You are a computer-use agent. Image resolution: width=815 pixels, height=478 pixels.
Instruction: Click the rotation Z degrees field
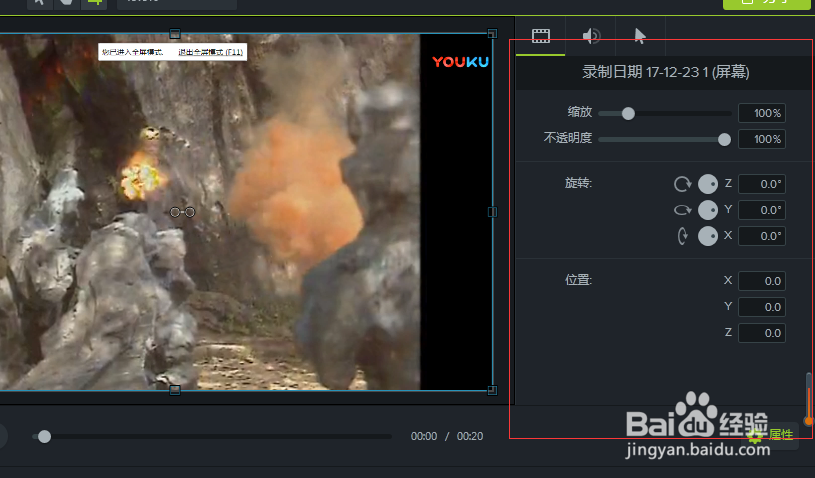click(x=762, y=184)
